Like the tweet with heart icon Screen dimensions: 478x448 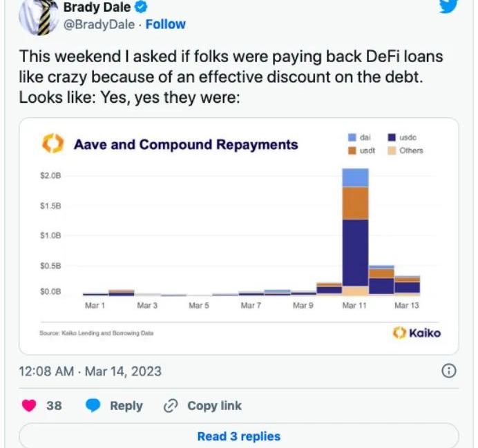pos(29,406)
